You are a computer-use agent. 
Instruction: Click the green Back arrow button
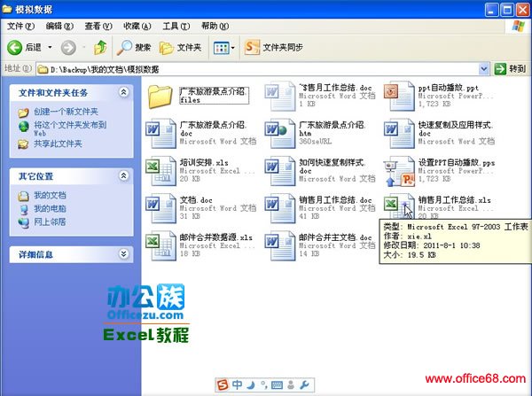(14, 48)
